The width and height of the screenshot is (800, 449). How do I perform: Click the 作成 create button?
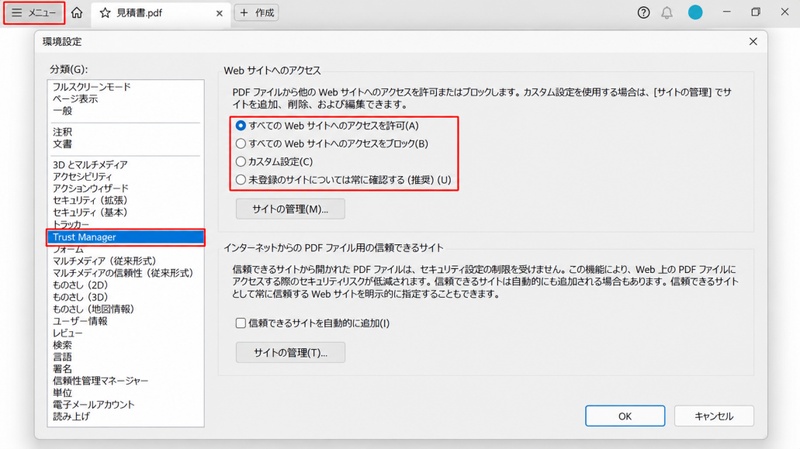pos(257,13)
